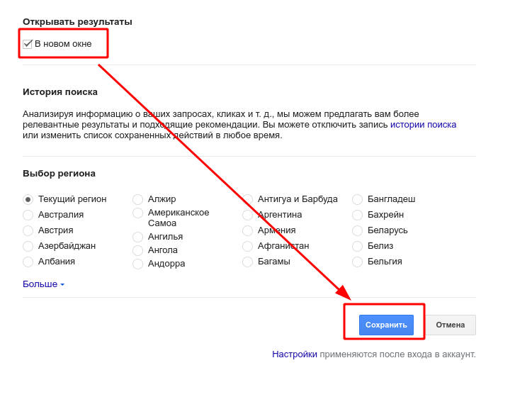Pick Армения from regions

(x=248, y=231)
